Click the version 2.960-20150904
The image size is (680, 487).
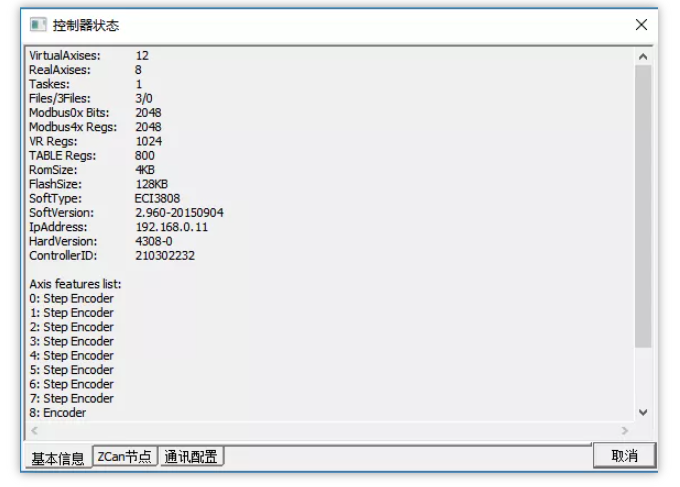tap(179, 213)
